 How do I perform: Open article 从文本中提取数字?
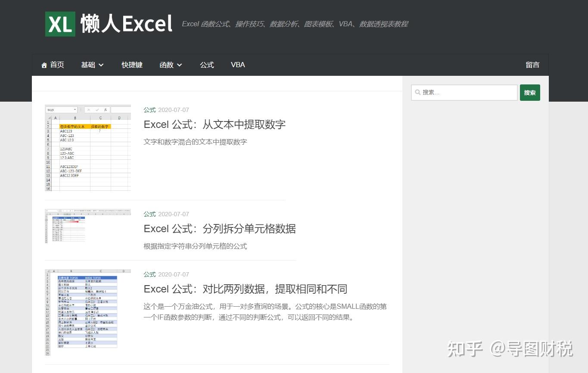(215, 124)
